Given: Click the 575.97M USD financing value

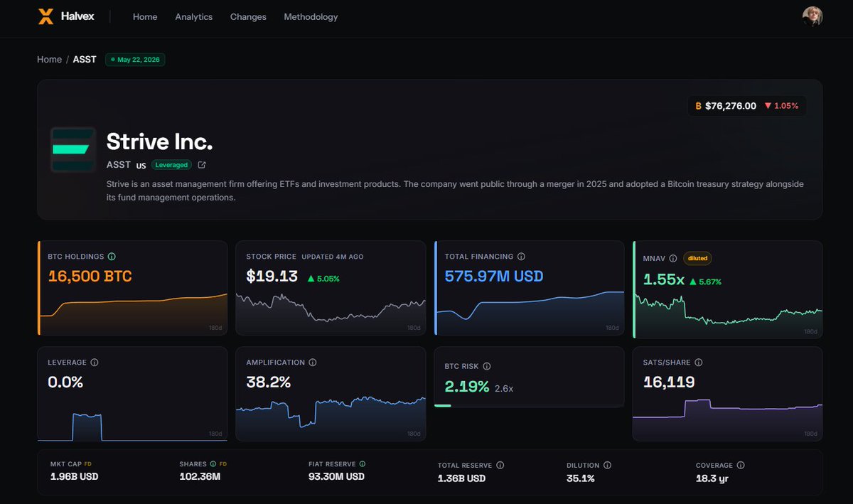Looking at the screenshot, I should pos(493,277).
